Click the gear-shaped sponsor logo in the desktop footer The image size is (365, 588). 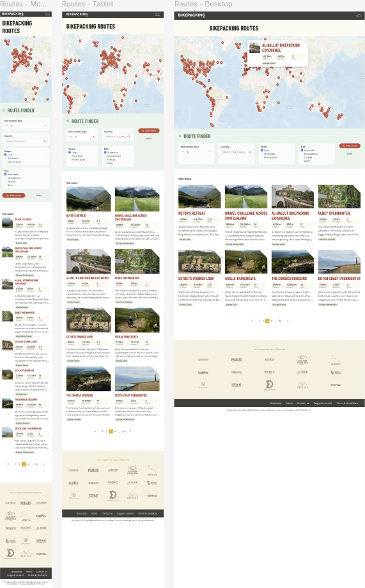pyautogui.click(x=269, y=384)
